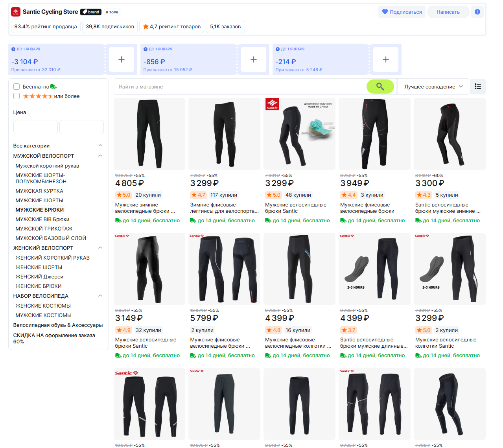Open the ЖЕНСКИЕ ШОРТЫ category

pyautogui.click(x=39, y=267)
